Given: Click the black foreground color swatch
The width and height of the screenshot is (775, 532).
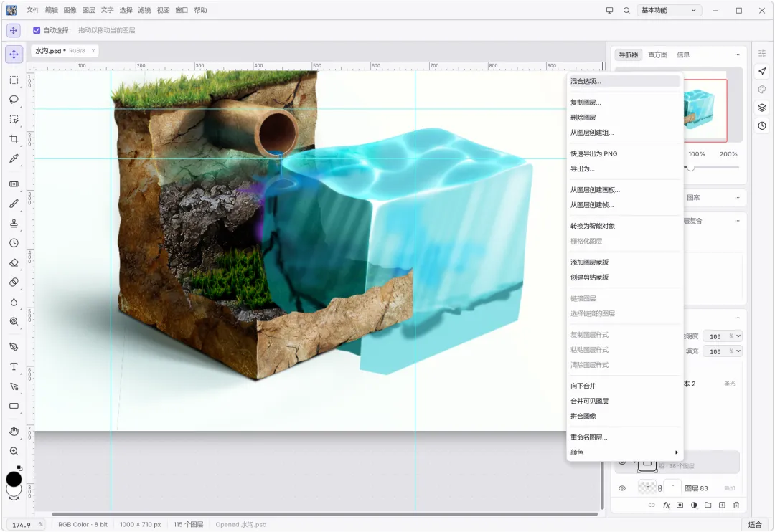Looking at the screenshot, I should pyautogui.click(x=14, y=479).
